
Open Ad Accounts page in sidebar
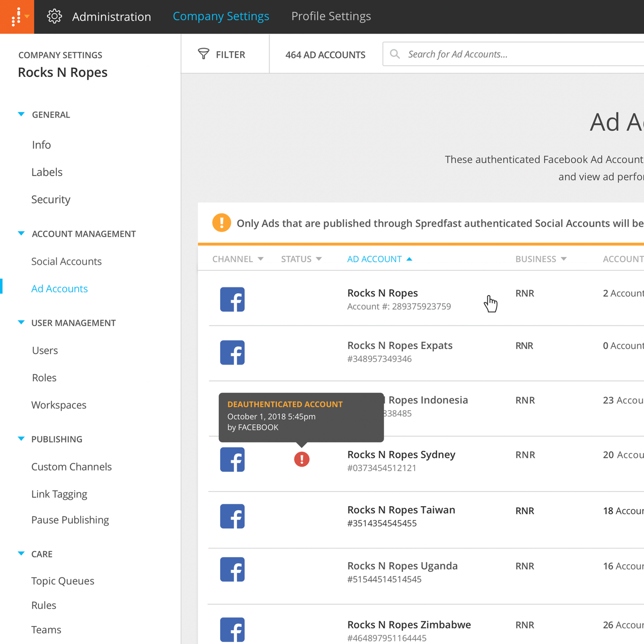tap(60, 289)
